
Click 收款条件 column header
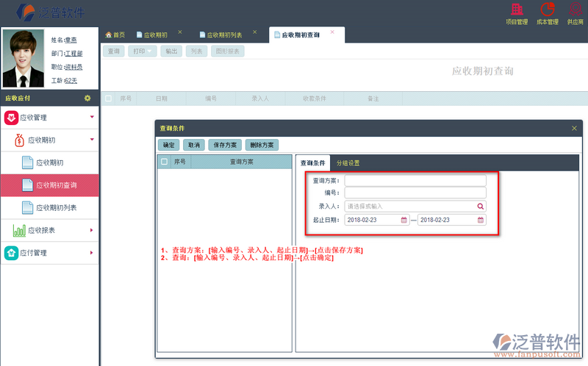315,98
